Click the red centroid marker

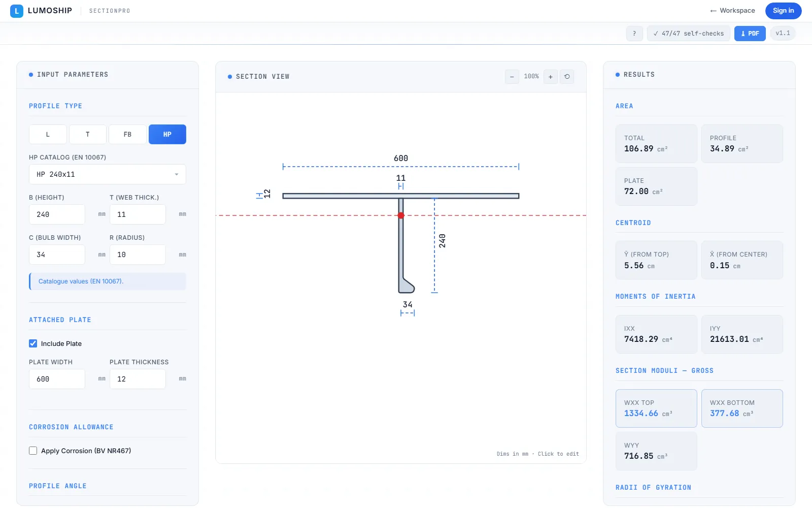(401, 215)
